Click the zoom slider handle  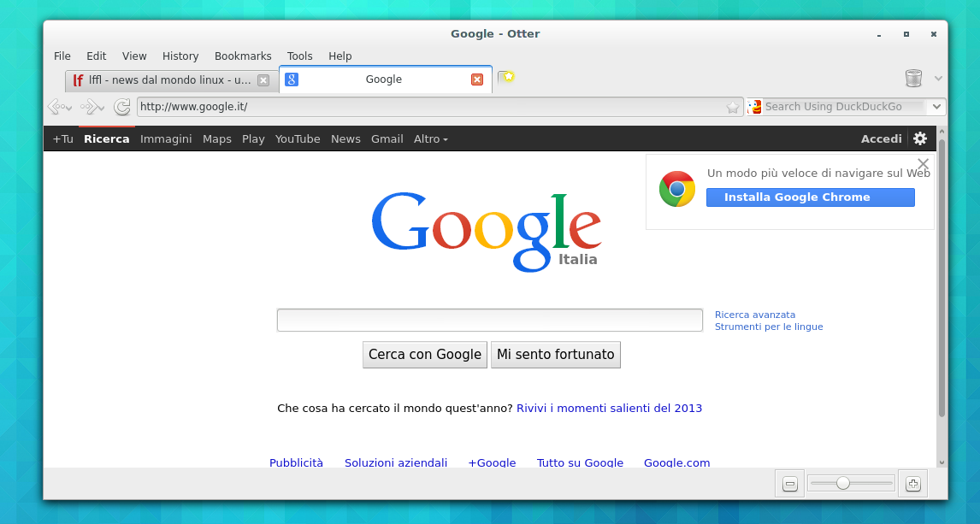tap(843, 484)
